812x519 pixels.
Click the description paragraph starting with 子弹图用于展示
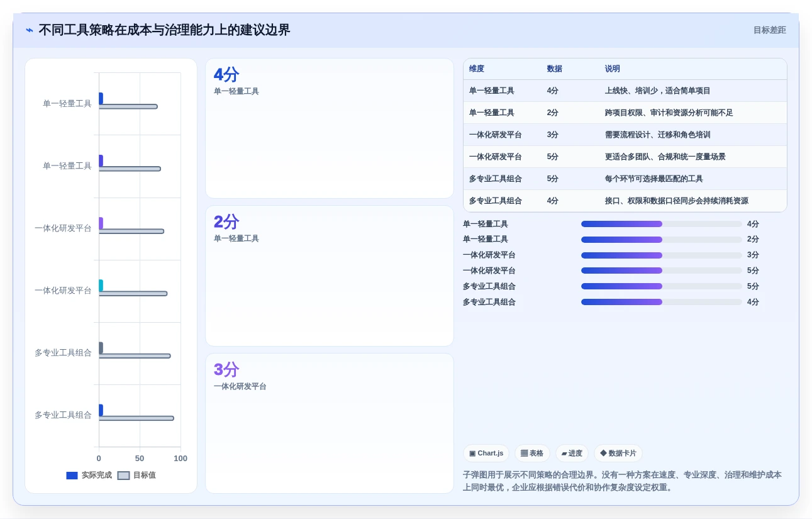pos(625,481)
